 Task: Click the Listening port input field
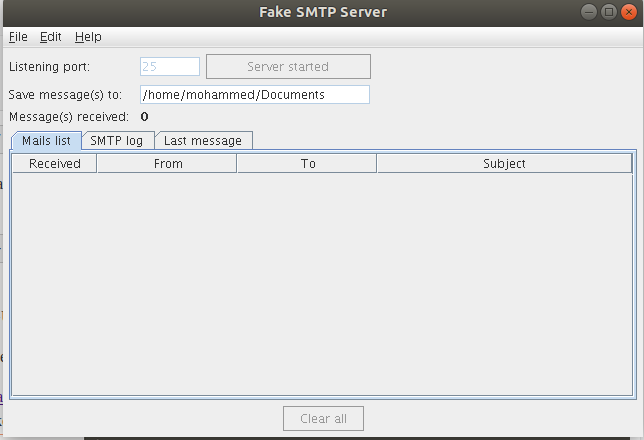(x=170, y=67)
